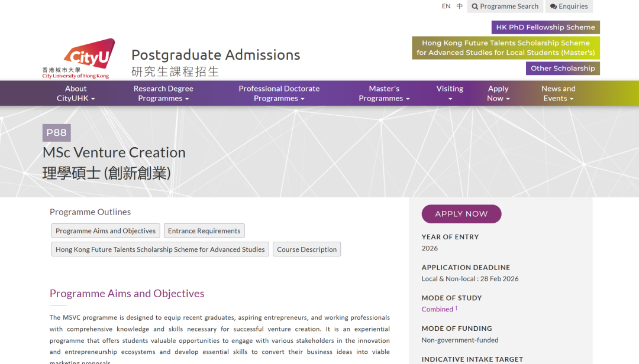Switch language to Chinese (中)

coord(459,6)
